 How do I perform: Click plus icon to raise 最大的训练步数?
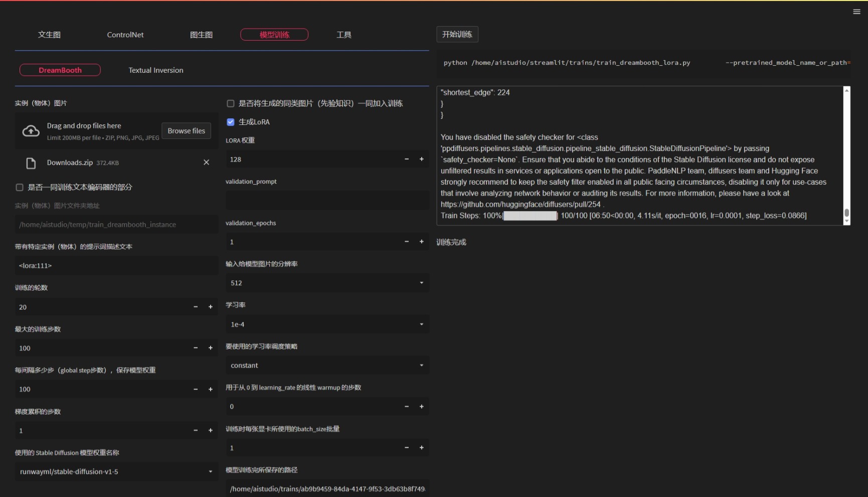(x=211, y=348)
